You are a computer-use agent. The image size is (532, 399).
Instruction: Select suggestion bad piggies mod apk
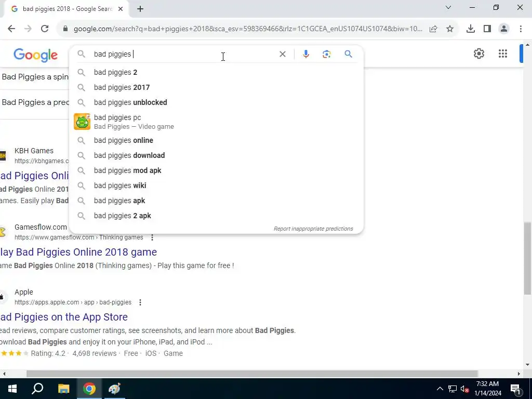[216, 170]
